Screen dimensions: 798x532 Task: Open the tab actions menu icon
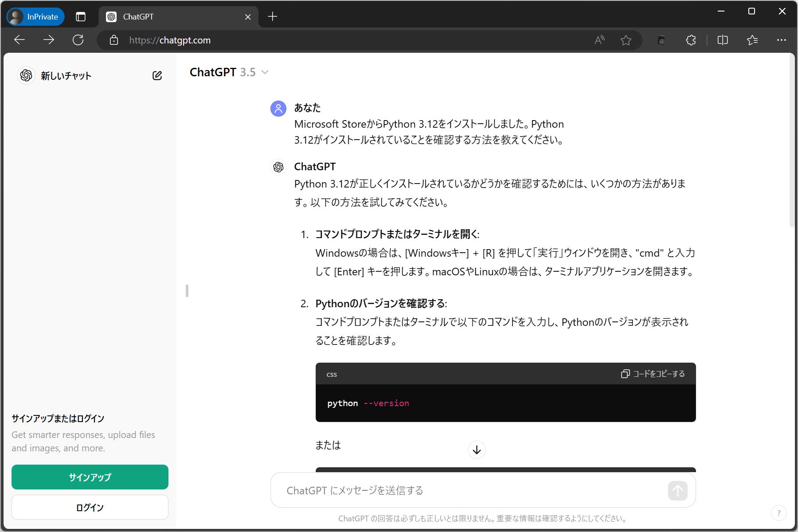coord(81,17)
